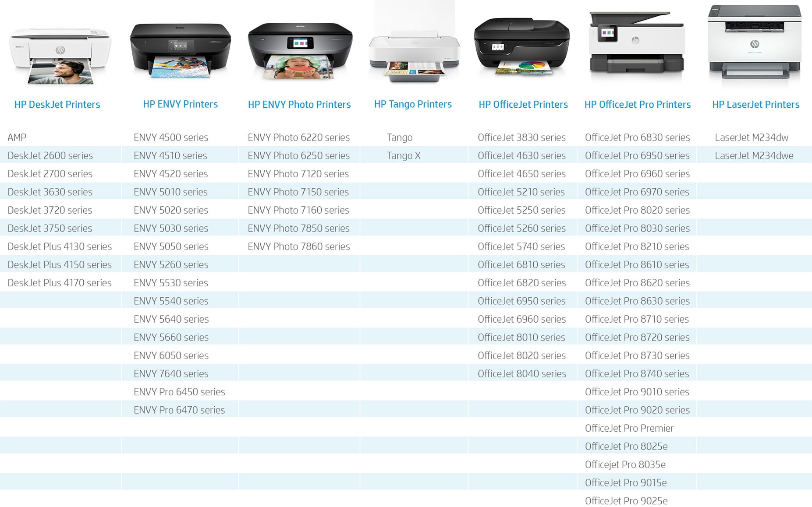Select OfficeJet Pro 8630 series
Screen dimensions: 812x507
tap(638, 301)
